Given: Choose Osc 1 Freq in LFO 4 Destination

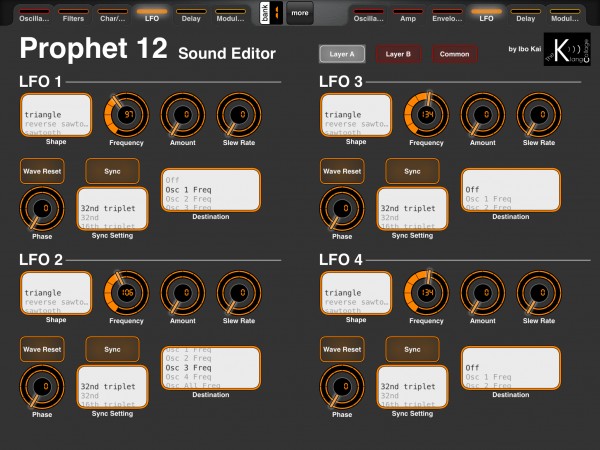Looking at the screenshot, I should tap(488, 377).
